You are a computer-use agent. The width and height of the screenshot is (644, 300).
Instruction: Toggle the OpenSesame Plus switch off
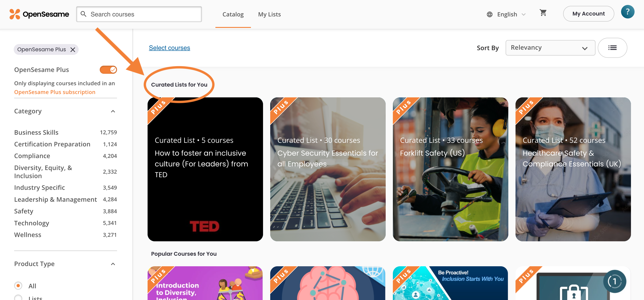click(x=108, y=69)
